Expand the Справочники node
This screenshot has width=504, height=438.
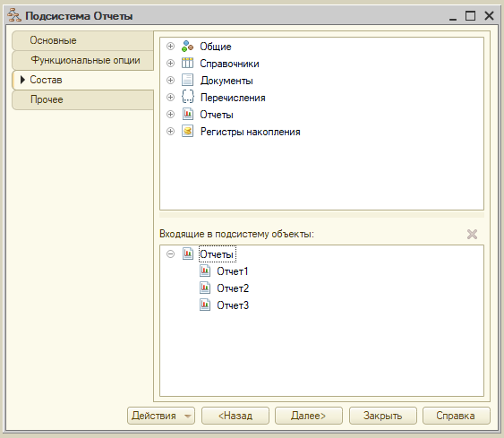click(x=170, y=64)
